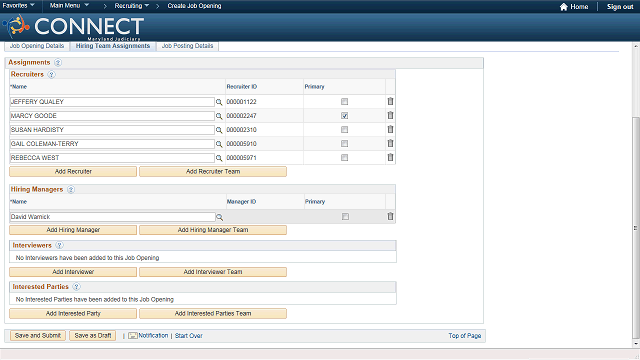The width and height of the screenshot is (640, 360).
Task: Delete hiring manager David Warnick trash icon
Action: (x=390, y=216)
